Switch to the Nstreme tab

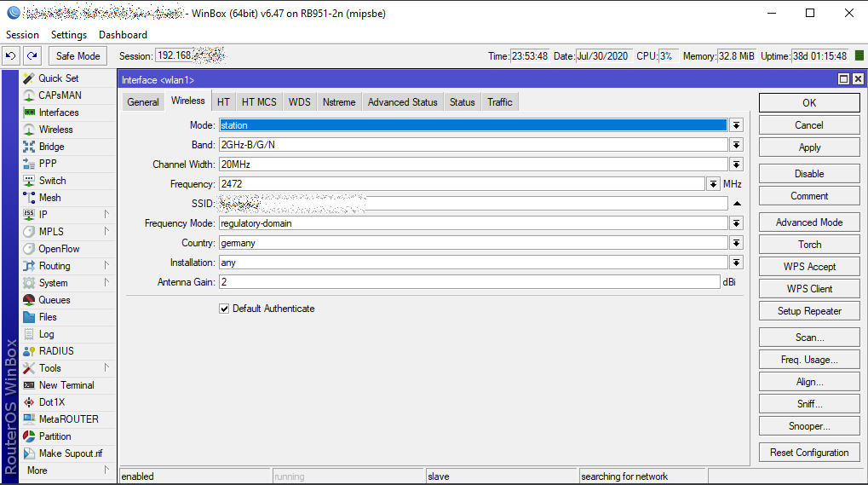[339, 102]
